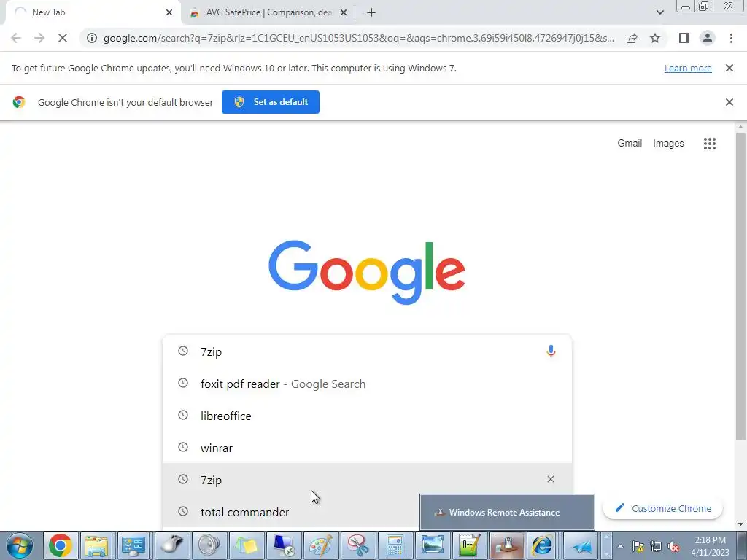Open Remote Desktop Connection taskbar icon
Image resolution: width=747 pixels, height=560 pixels.
click(284, 545)
